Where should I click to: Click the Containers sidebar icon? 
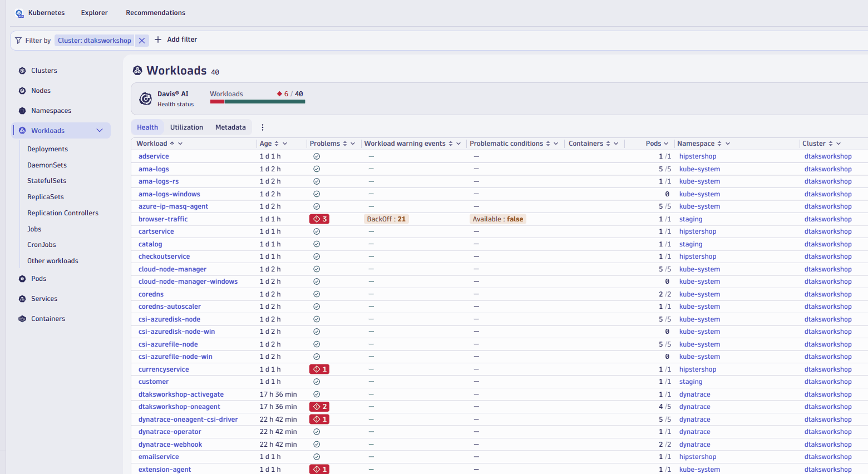(22, 319)
